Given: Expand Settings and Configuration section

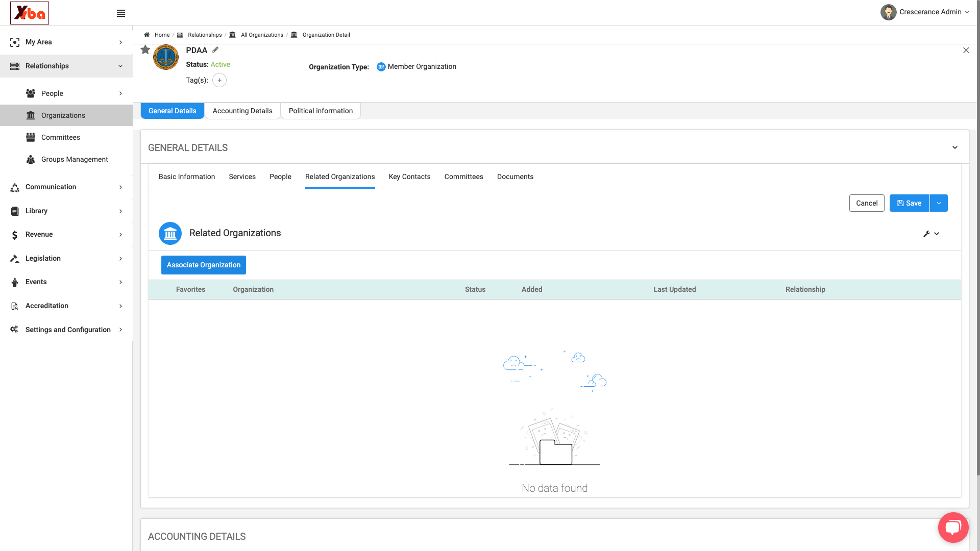Looking at the screenshot, I should pos(66,330).
